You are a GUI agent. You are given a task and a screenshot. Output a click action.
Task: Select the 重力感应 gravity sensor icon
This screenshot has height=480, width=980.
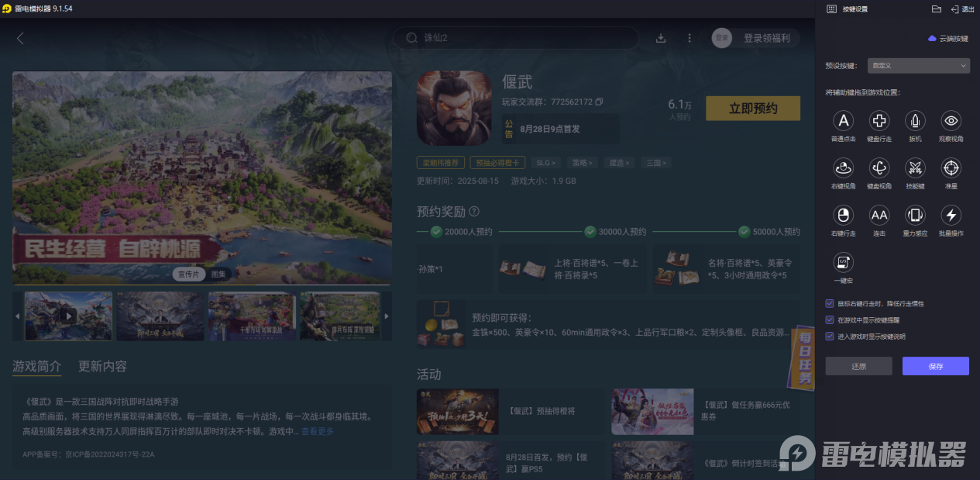915,215
